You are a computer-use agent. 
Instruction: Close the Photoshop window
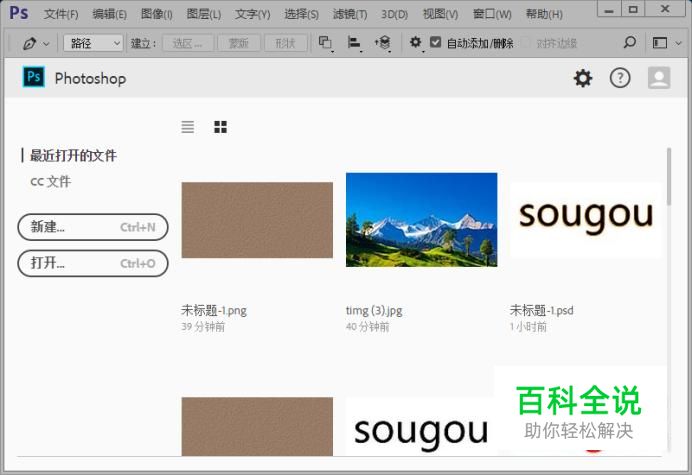[665, 9]
